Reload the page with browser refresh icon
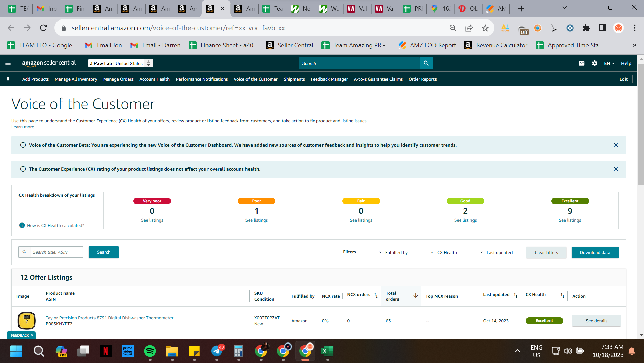The height and width of the screenshot is (363, 644). (43, 28)
